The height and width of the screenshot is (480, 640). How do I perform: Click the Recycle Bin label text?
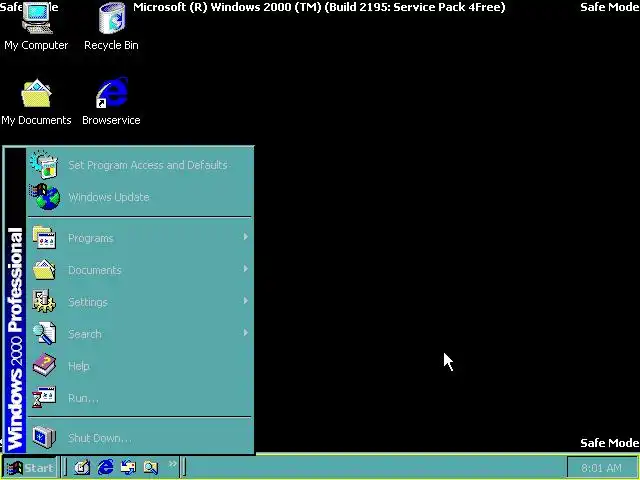(111, 45)
